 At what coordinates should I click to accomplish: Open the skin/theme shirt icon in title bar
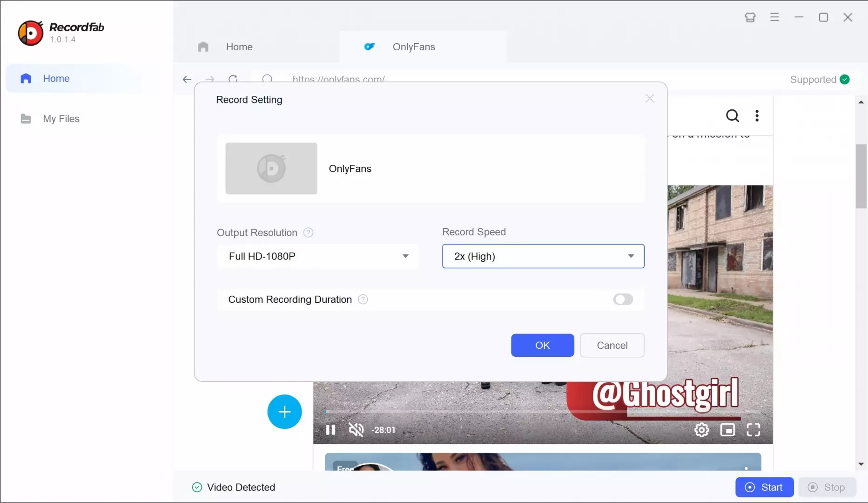[x=750, y=17]
